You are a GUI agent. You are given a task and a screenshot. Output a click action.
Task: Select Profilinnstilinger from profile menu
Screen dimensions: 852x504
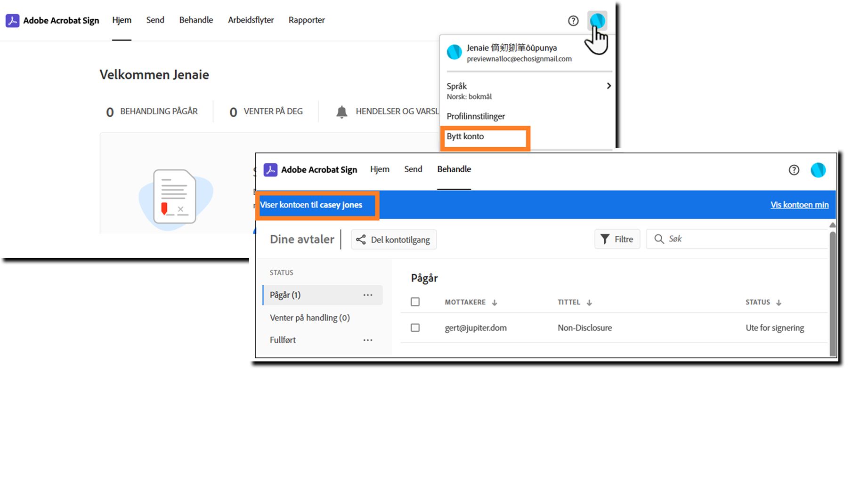click(x=476, y=116)
